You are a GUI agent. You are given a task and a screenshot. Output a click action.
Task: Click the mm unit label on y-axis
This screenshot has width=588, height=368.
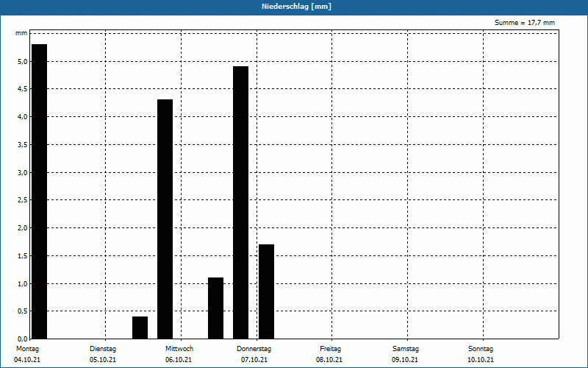[x=21, y=33]
